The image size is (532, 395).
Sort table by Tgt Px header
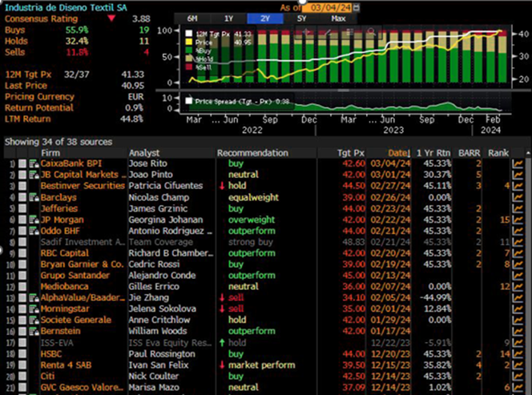tap(351, 153)
